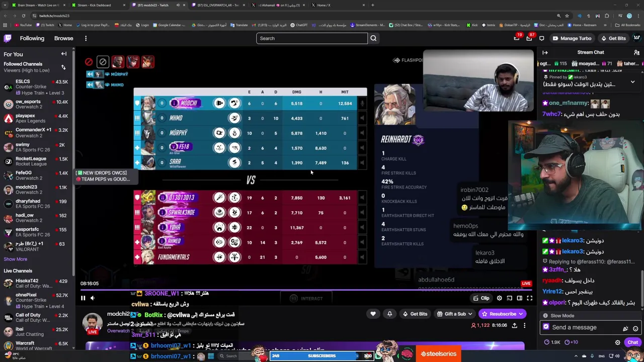Toggle the notification bell

tap(389, 314)
